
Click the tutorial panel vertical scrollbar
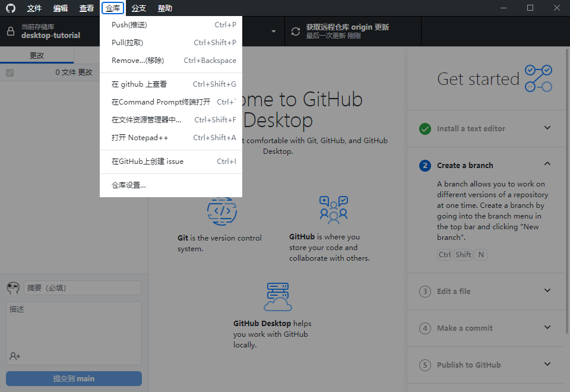coord(567,191)
